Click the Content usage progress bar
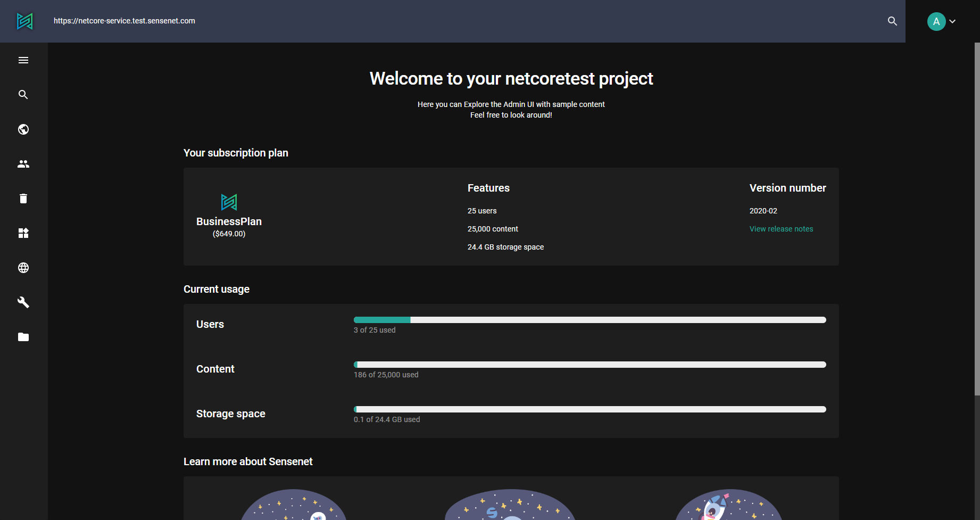This screenshot has height=520, width=980. point(590,365)
